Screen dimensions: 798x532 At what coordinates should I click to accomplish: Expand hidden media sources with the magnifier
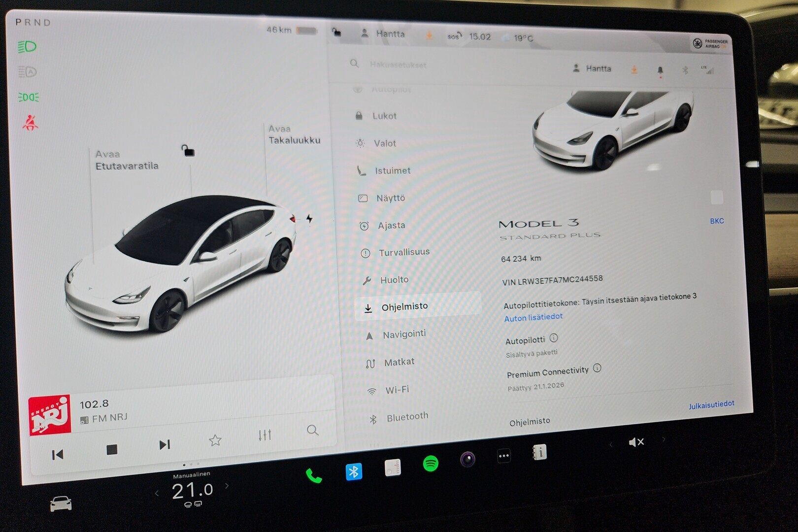313,431
